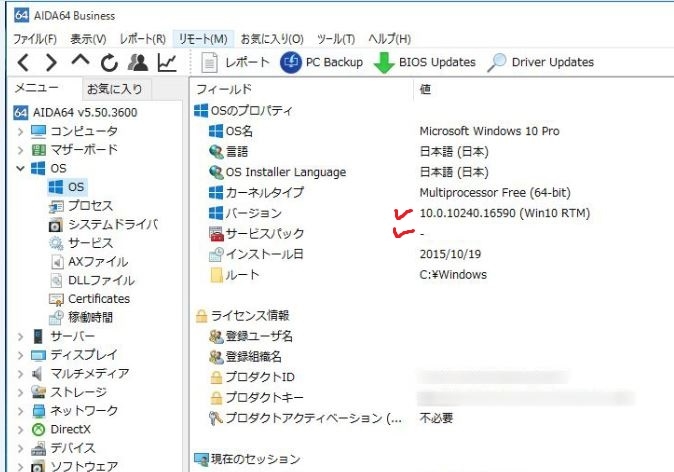Switch to the お気に入り tab in sidebar
674x472 pixels.
[114, 89]
